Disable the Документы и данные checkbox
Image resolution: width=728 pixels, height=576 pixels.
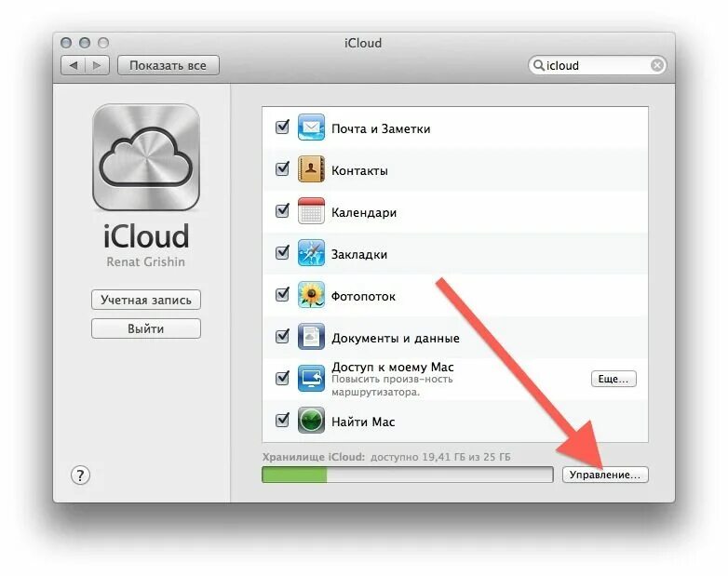point(282,336)
